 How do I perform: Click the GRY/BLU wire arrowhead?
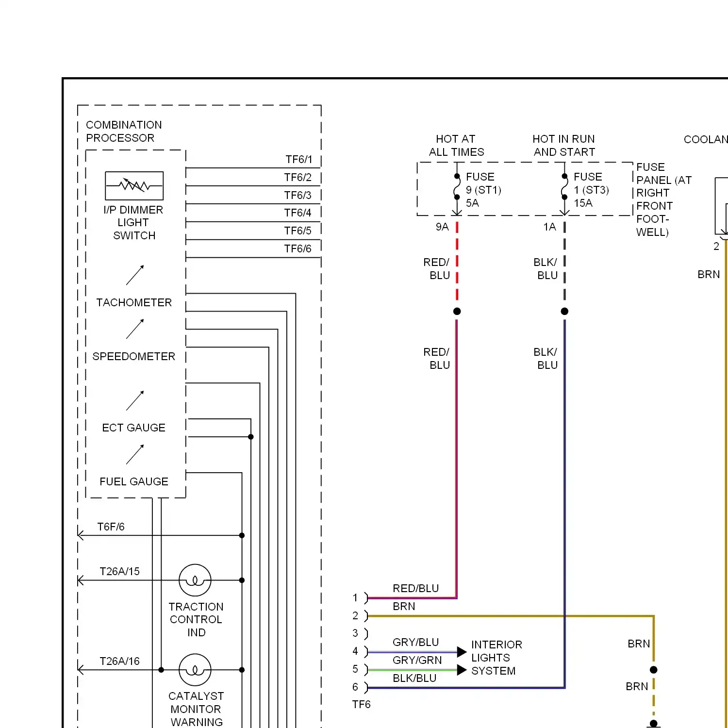pos(462,652)
